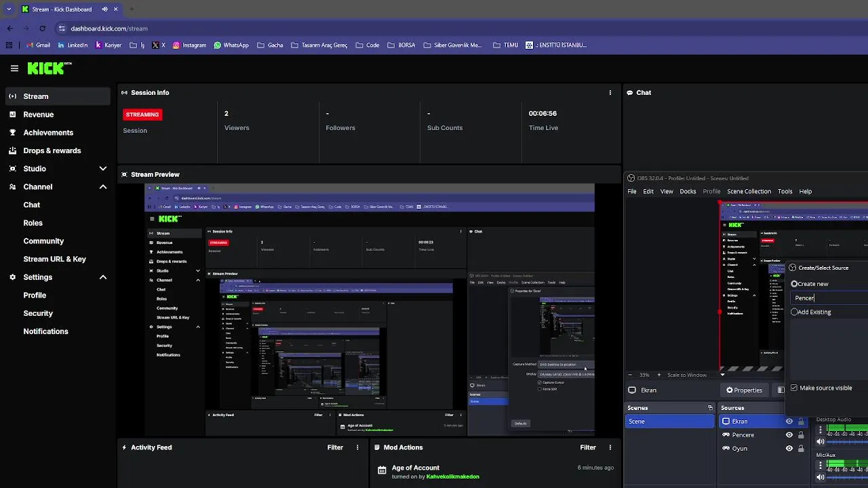Zoom out the OBS preview with minus
This screenshot has width=868, height=488.
point(631,375)
